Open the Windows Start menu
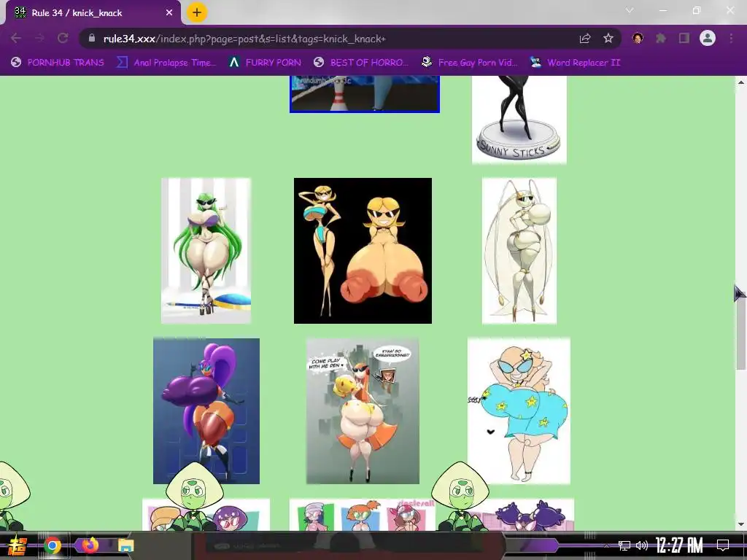747x560 pixels. pyautogui.click(x=17, y=545)
